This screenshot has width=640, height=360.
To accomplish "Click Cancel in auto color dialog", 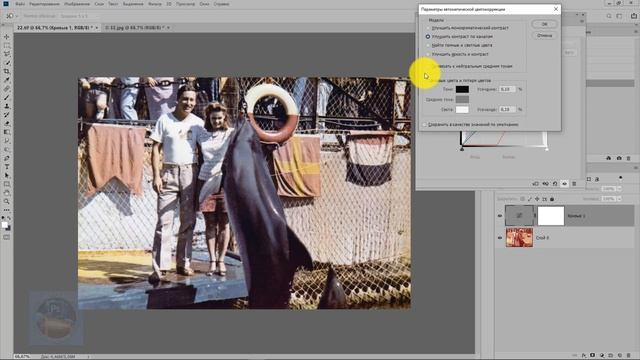I will (x=544, y=36).
